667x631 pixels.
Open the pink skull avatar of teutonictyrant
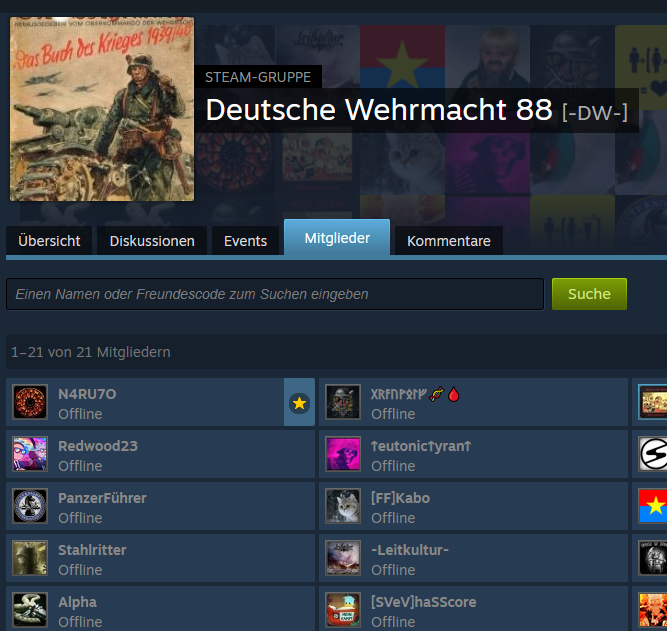343,454
